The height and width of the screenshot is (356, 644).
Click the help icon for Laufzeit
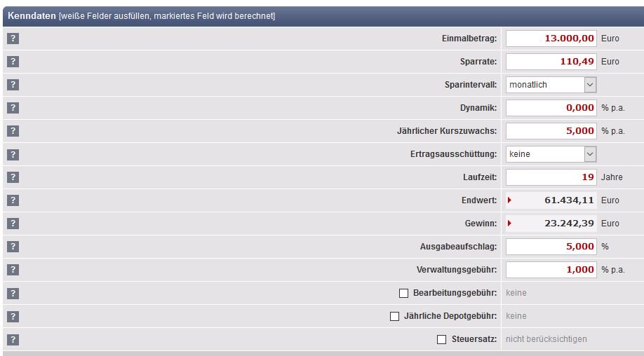tap(13, 177)
